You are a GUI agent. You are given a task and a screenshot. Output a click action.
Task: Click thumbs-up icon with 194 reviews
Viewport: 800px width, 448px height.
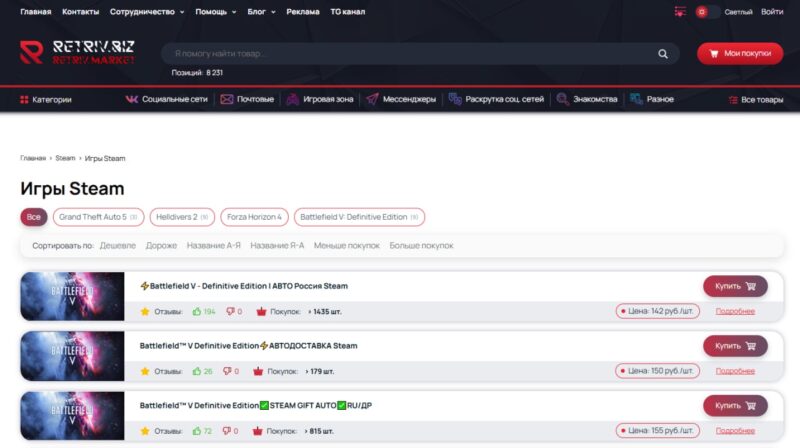(196, 311)
